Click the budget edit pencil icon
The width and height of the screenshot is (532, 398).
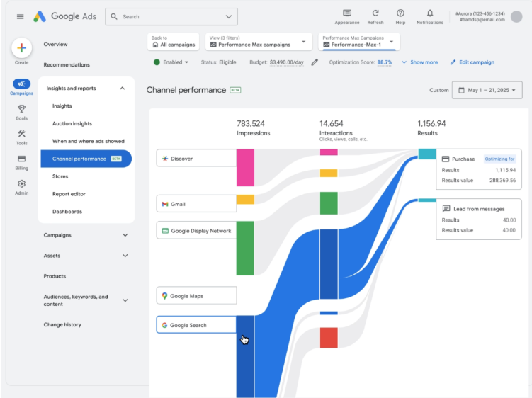point(315,62)
